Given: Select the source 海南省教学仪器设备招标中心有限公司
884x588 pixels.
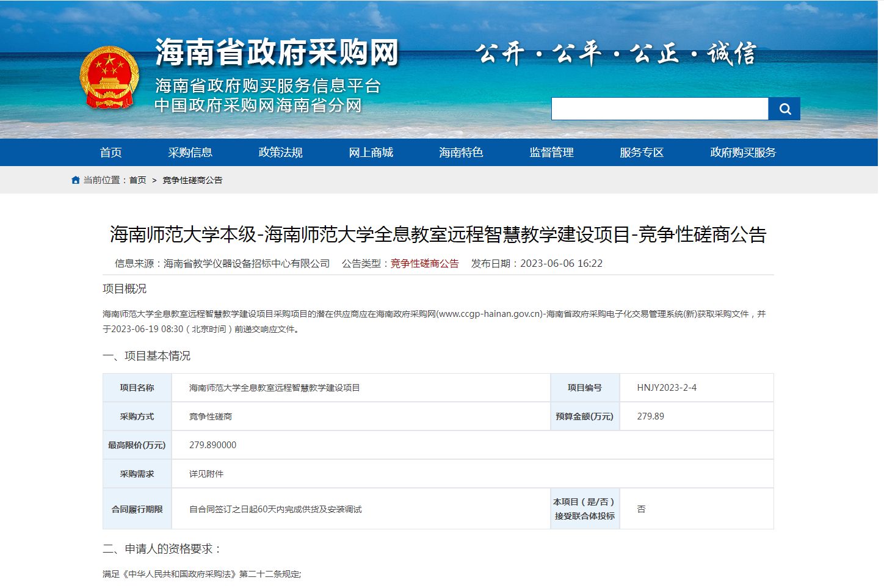Looking at the screenshot, I should pos(247,263).
